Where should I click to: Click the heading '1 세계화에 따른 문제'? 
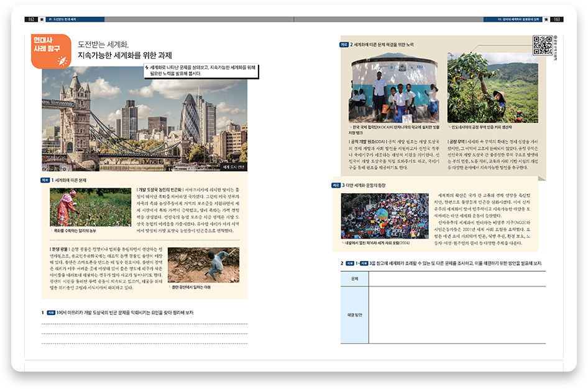(x=68, y=180)
